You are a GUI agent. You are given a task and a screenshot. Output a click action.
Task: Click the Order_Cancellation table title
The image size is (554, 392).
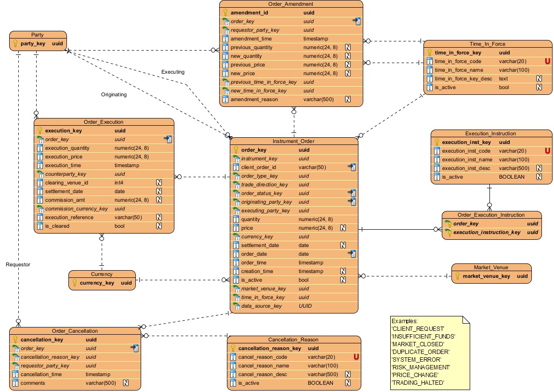[x=75, y=331]
